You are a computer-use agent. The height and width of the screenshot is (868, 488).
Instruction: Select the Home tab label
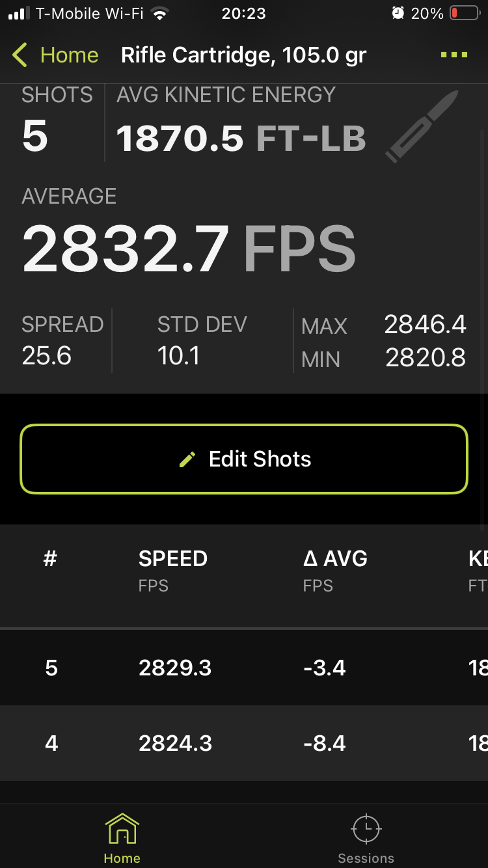(122, 858)
